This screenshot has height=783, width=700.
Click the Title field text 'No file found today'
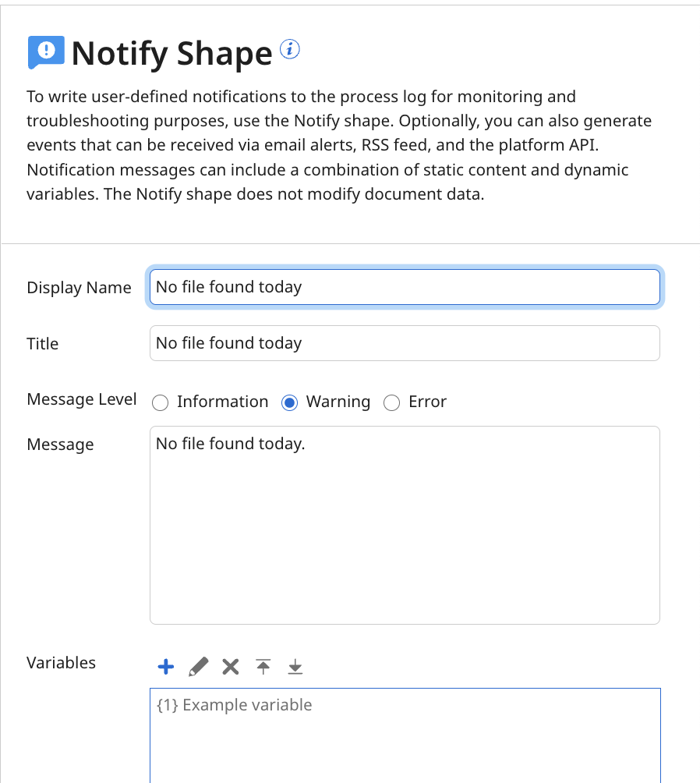pyautogui.click(x=228, y=343)
